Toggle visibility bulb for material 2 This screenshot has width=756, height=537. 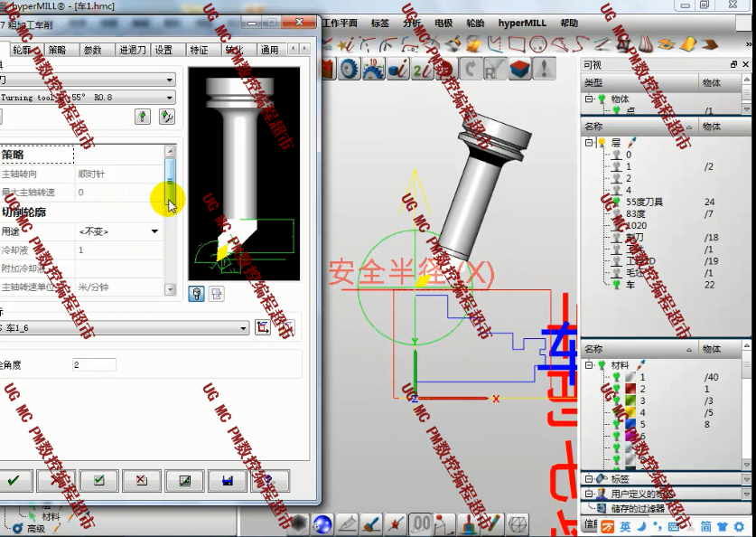(616, 389)
